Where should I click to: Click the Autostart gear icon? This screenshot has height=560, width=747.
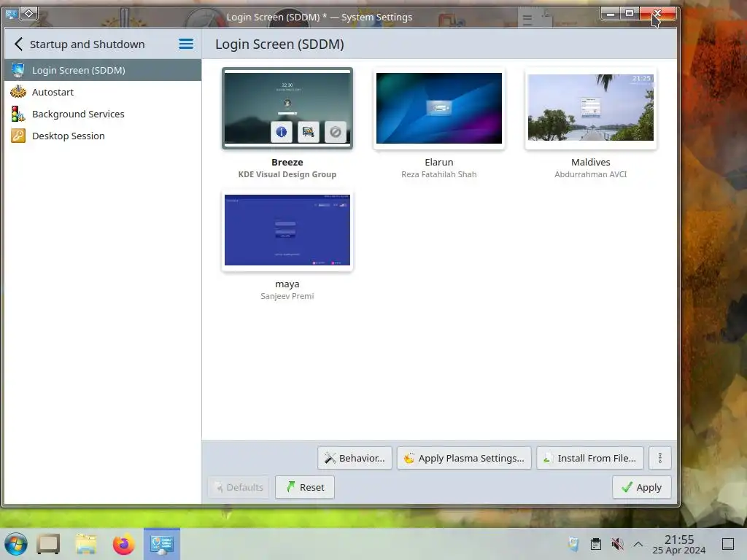point(18,91)
